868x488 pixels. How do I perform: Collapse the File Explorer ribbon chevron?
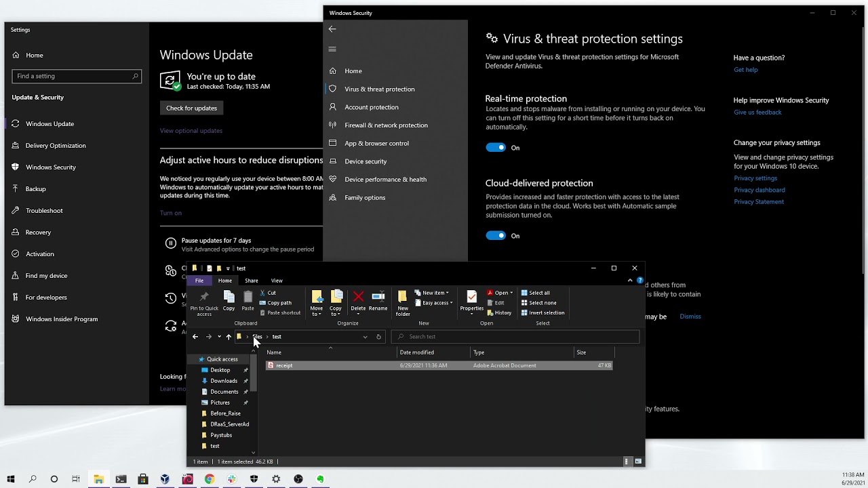(x=630, y=281)
